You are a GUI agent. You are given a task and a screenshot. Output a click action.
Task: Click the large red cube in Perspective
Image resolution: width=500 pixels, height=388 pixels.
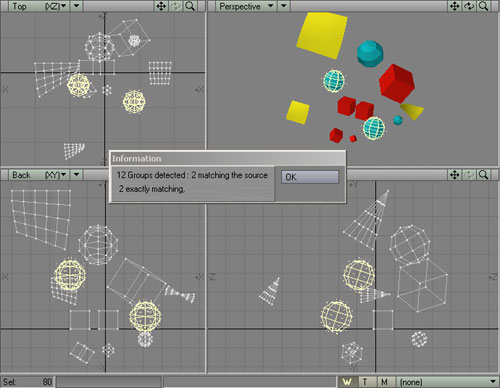[397, 83]
